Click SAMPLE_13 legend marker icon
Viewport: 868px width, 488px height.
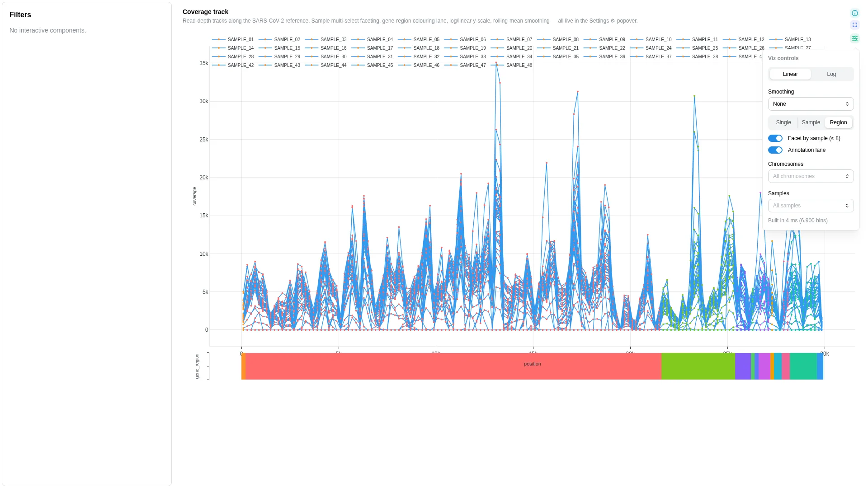776,40
